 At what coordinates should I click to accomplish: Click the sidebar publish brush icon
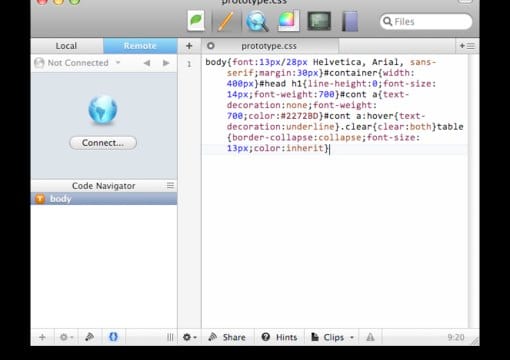click(89, 337)
